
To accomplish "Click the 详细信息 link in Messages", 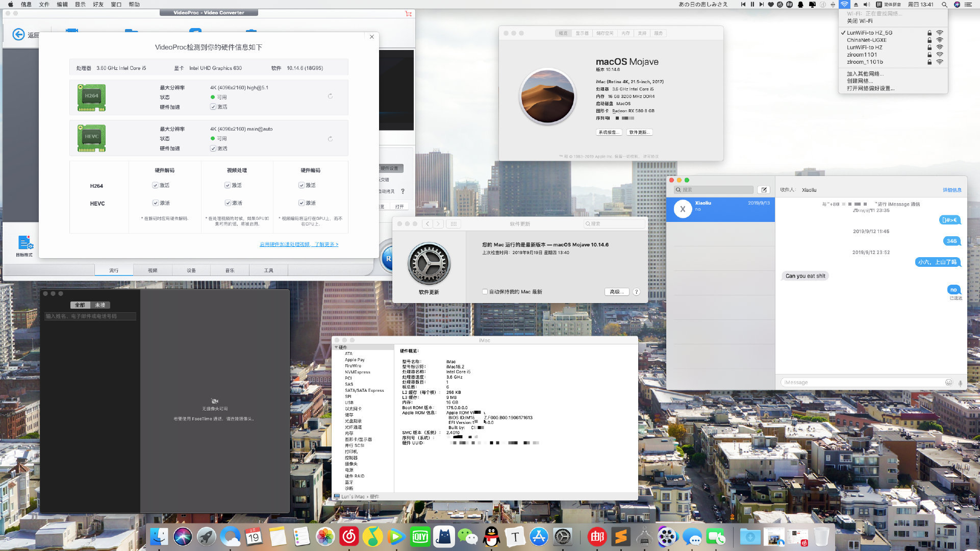I will [952, 190].
